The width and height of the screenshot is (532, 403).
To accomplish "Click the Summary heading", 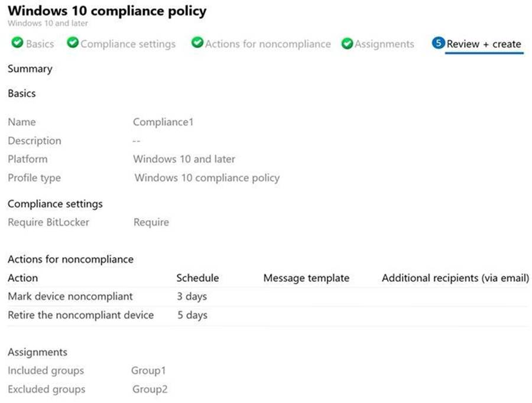I will 30,69.
